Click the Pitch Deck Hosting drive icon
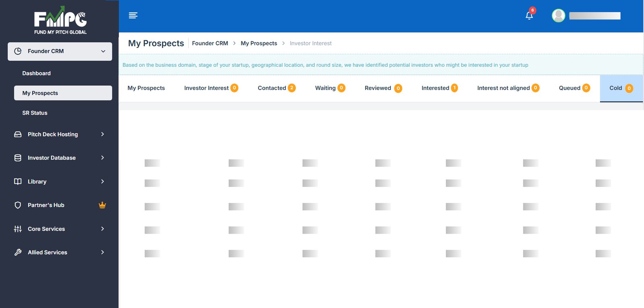The image size is (644, 308). [x=18, y=134]
